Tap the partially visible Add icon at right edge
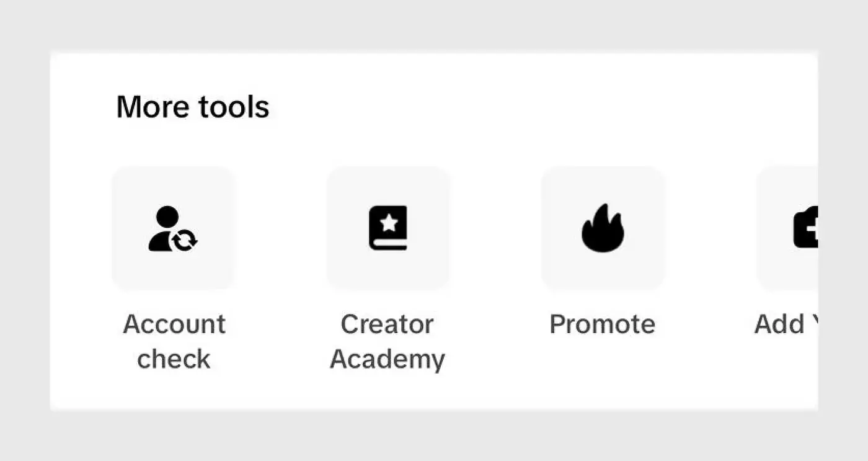The image size is (868, 461). pyautogui.click(x=805, y=228)
